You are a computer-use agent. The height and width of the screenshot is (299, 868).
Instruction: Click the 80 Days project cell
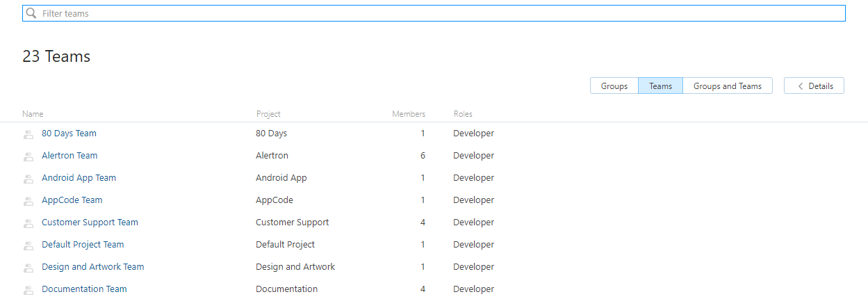point(271,134)
